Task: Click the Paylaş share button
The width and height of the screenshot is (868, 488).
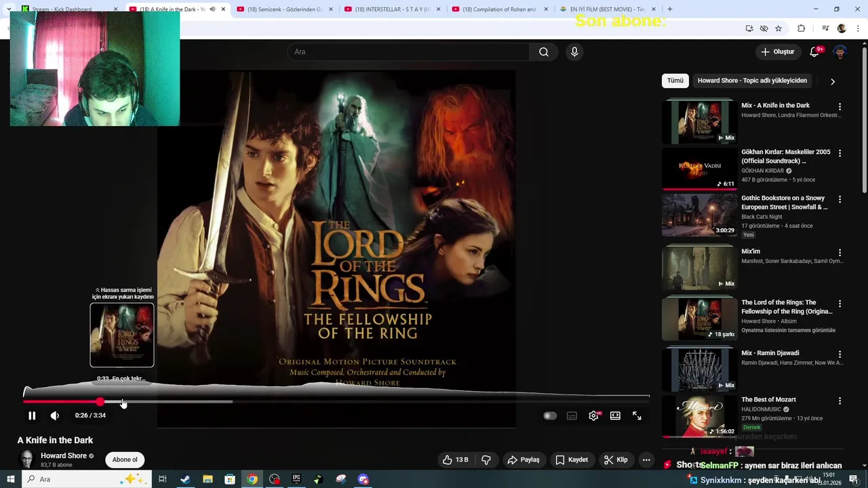Action: pyautogui.click(x=524, y=460)
